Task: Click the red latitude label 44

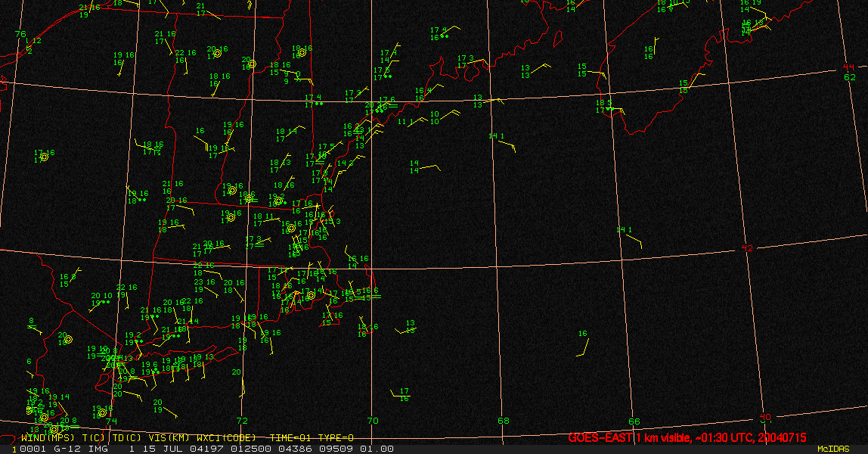Action: [849, 67]
